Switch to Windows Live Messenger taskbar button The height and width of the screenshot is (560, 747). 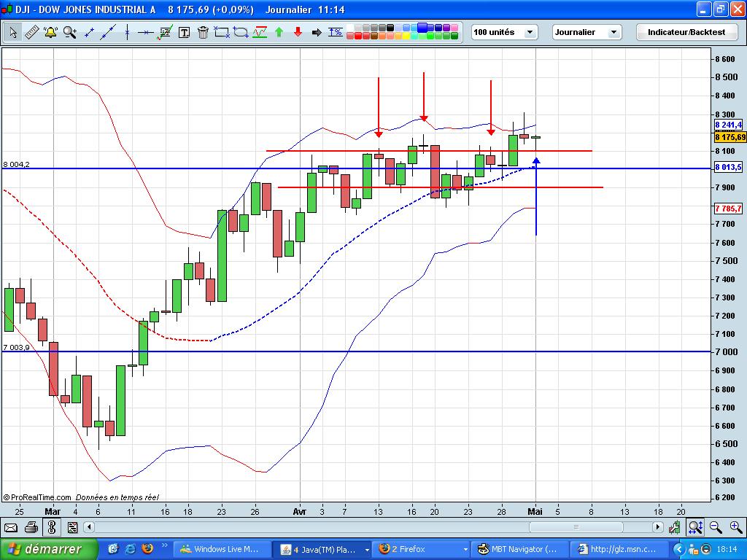(222, 550)
